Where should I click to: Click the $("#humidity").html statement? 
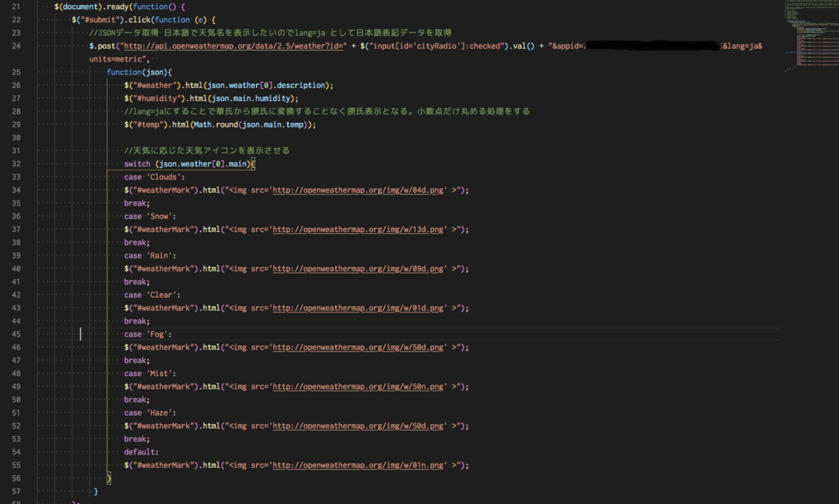tap(211, 99)
